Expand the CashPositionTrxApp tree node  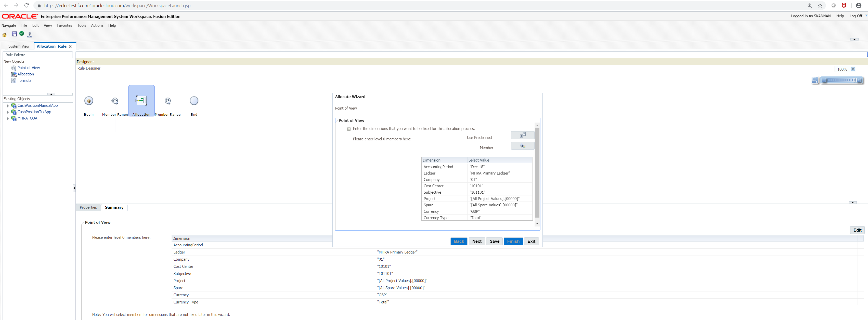(x=8, y=112)
